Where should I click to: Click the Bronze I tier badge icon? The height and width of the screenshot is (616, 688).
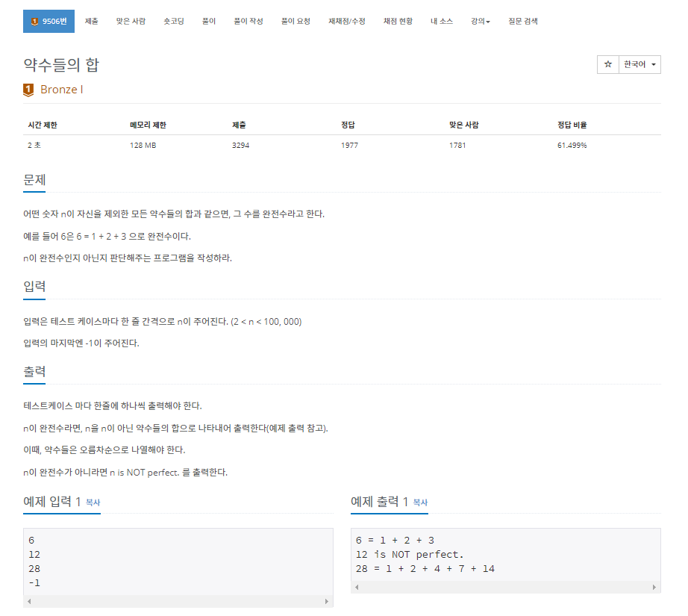click(x=28, y=90)
